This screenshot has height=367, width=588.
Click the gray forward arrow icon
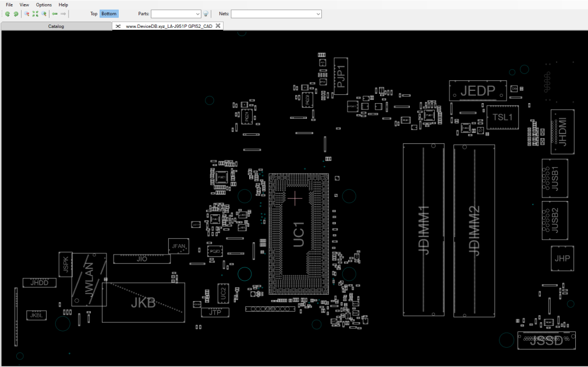(x=63, y=14)
